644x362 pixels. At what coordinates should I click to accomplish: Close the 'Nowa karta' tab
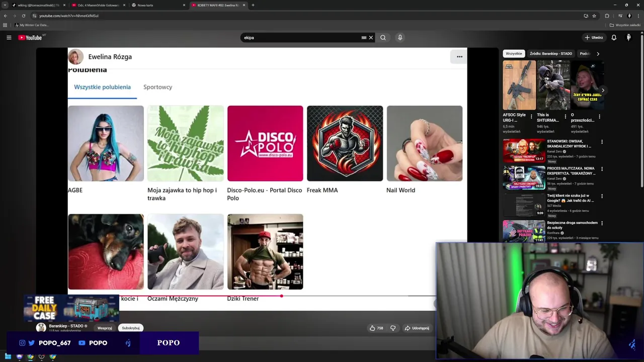tap(184, 5)
